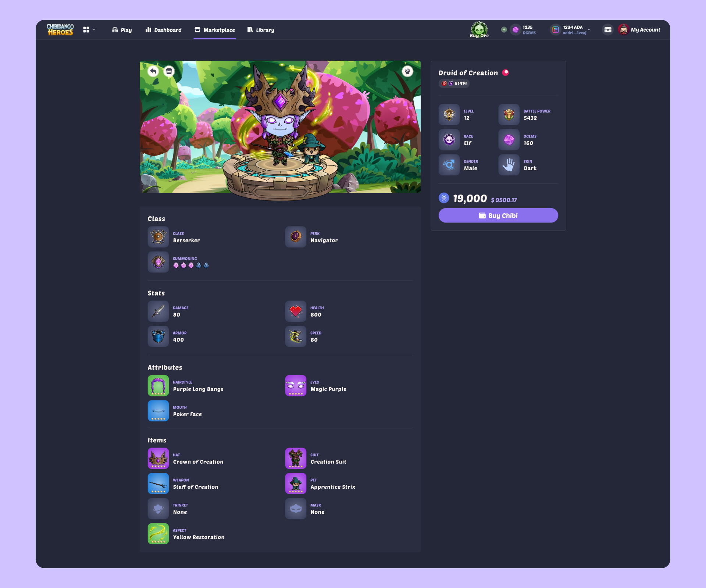The image size is (706, 588).
Task: Switch to the Play tab
Action: coord(122,30)
